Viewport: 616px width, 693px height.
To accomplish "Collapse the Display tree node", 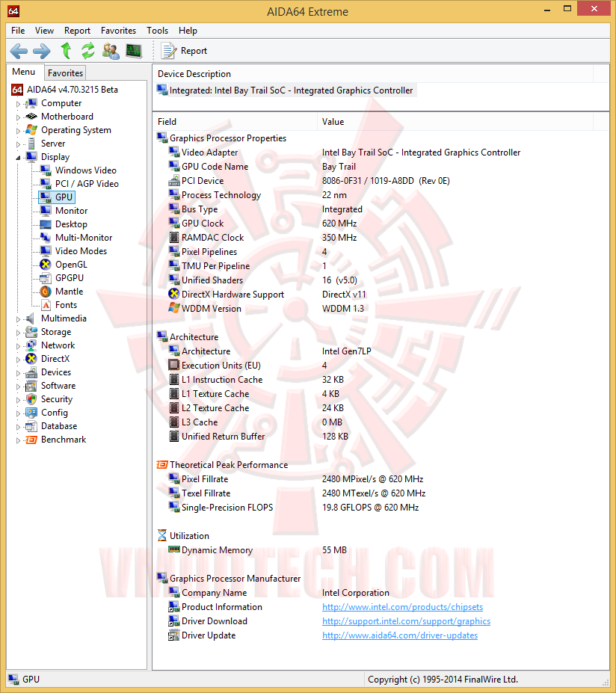I will pyautogui.click(x=18, y=157).
